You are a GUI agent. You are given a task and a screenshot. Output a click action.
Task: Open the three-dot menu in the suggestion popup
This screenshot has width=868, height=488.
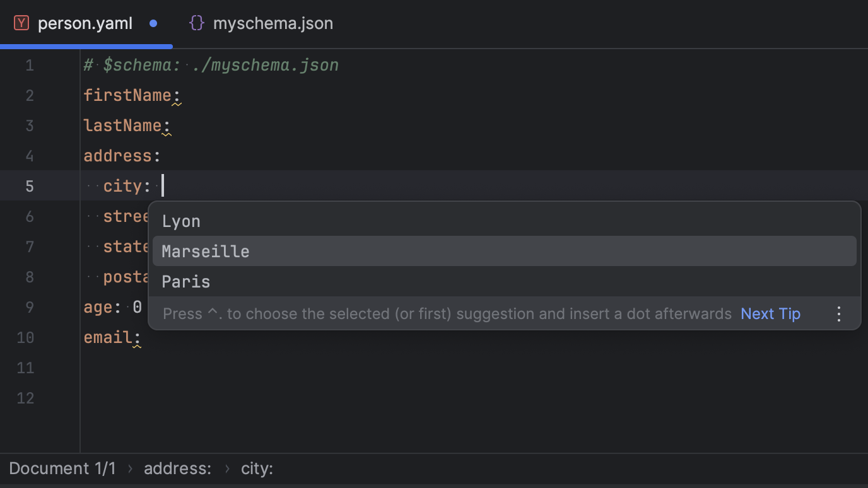click(x=838, y=313)
